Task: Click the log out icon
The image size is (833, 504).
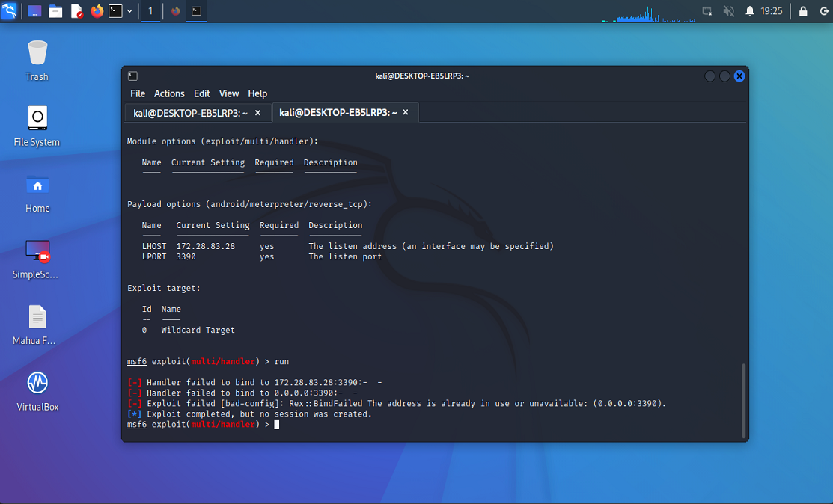Action: coord(824,11)
